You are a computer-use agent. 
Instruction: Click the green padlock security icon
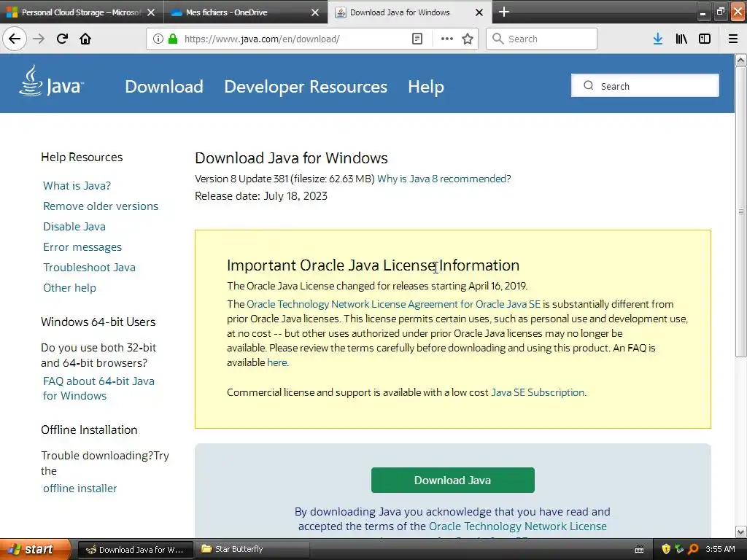172,39
